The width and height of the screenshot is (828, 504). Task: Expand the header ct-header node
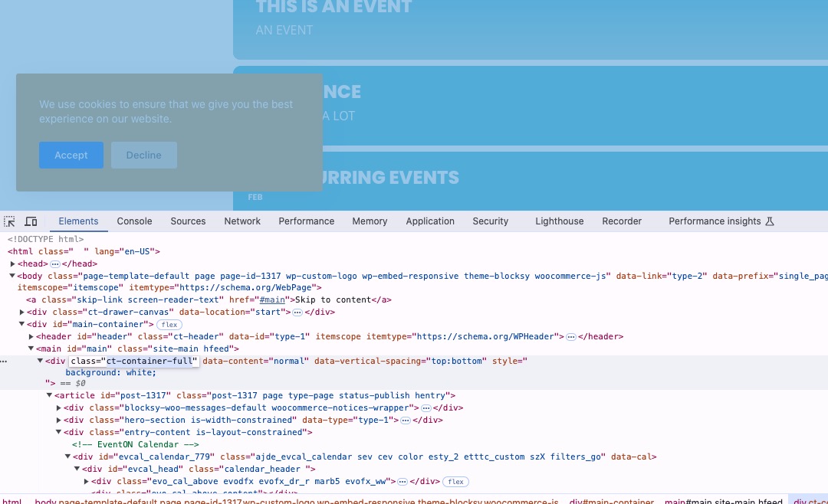31,336
